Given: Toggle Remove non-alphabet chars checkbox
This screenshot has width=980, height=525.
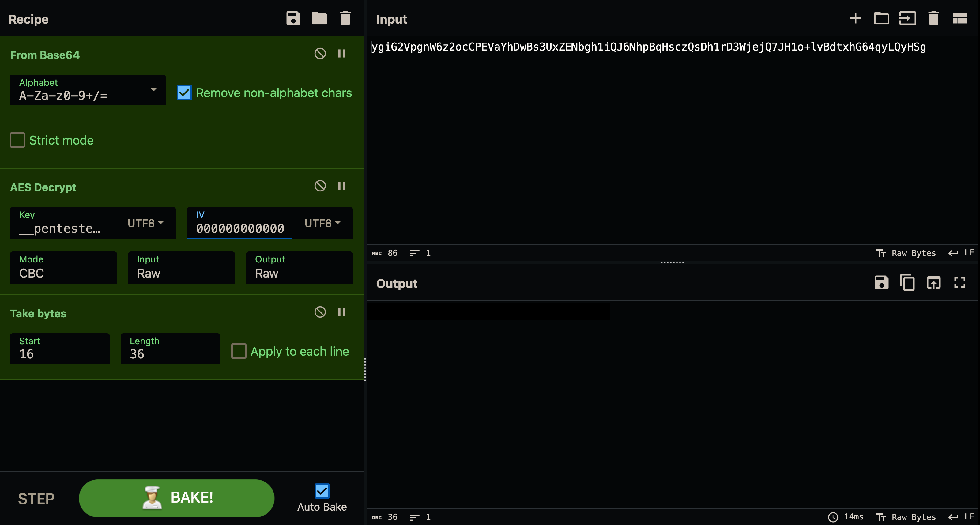Looking at the screenshot, I should [x=184, y=93].
